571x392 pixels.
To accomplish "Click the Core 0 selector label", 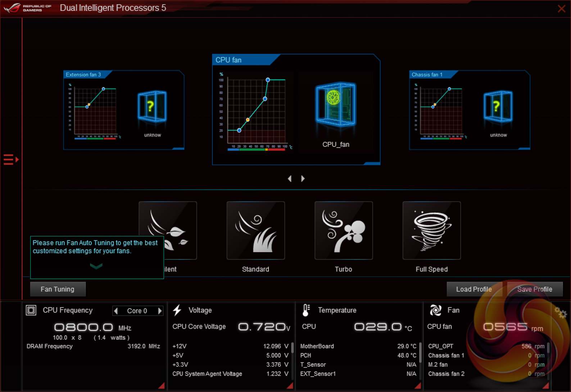I will tap(137, 311).
